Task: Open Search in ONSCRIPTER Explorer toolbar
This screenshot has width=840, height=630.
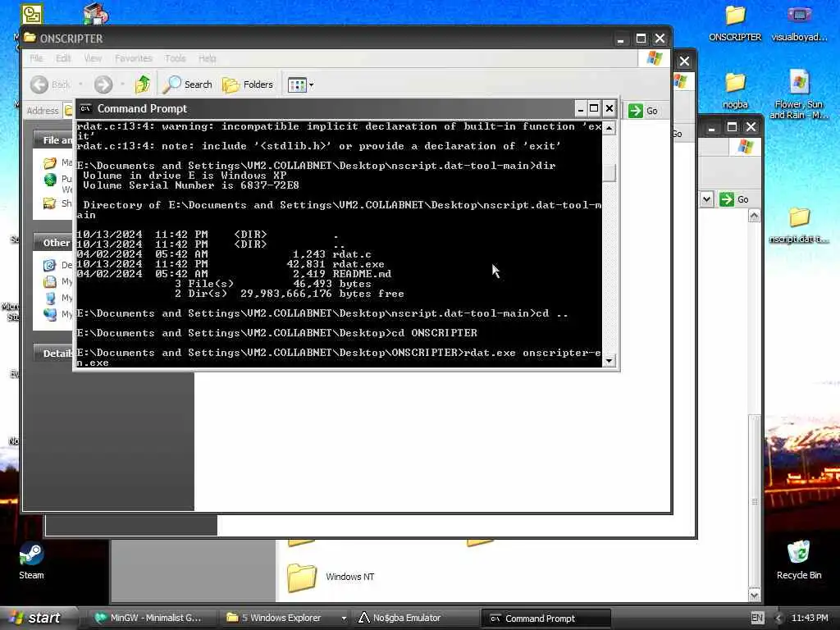Action: click(x=188, y=84)
